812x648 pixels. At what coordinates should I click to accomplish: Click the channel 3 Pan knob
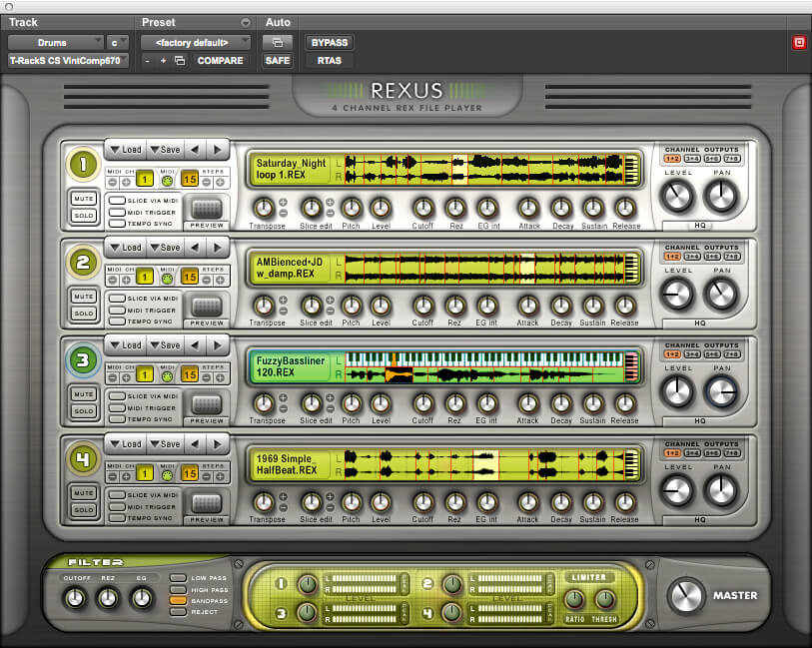(721, 391)
